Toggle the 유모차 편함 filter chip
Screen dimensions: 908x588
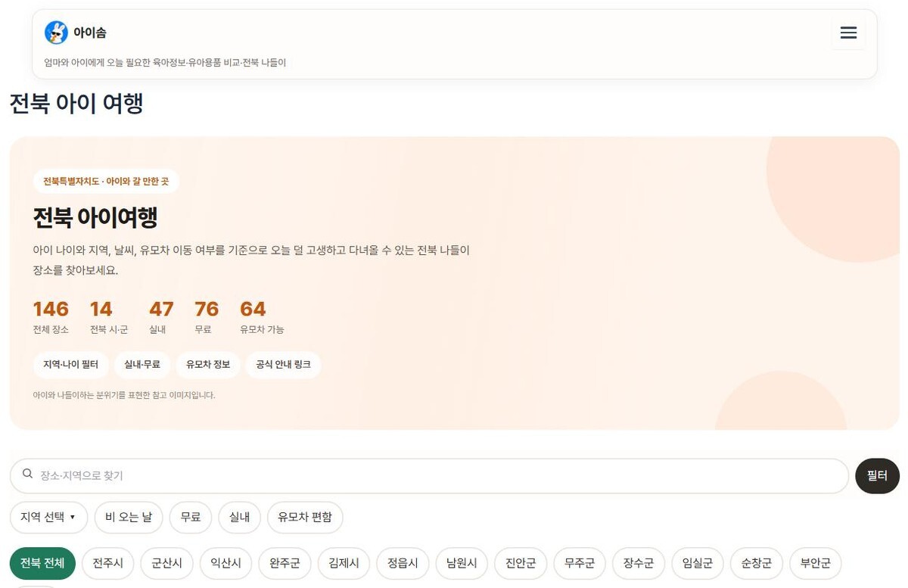(305, 518)
